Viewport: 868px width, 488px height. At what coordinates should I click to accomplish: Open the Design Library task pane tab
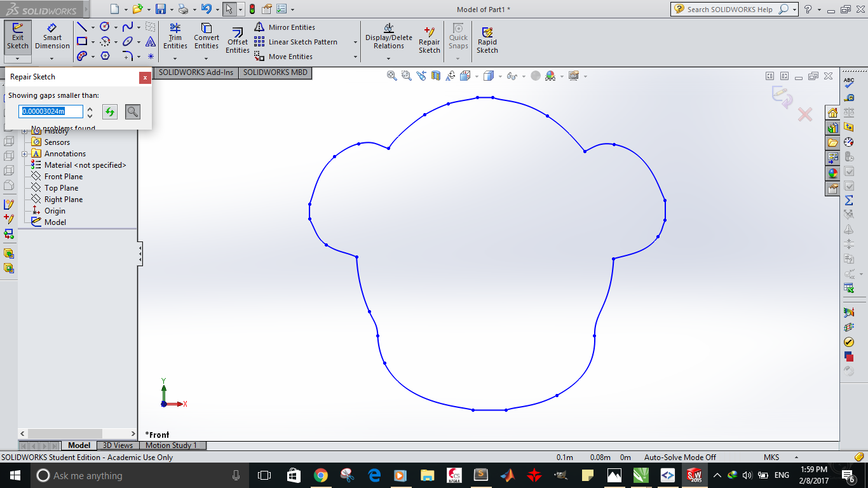coord(832,127)
